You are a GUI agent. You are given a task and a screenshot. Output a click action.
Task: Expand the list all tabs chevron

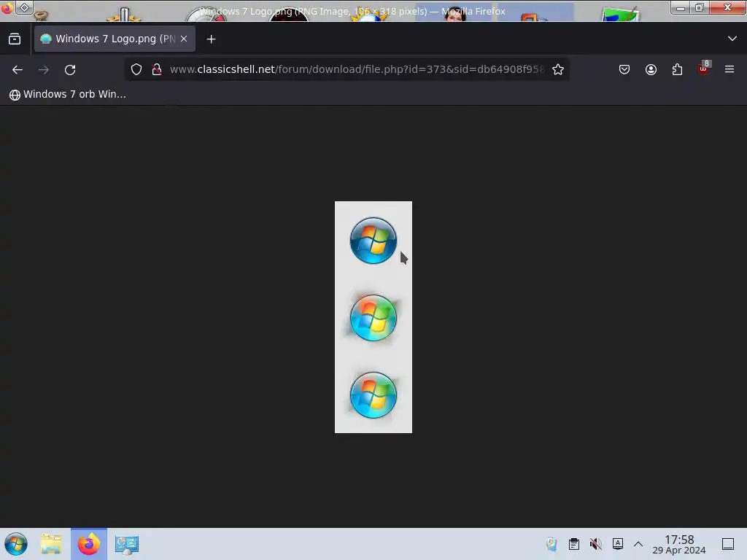[732, 39]
